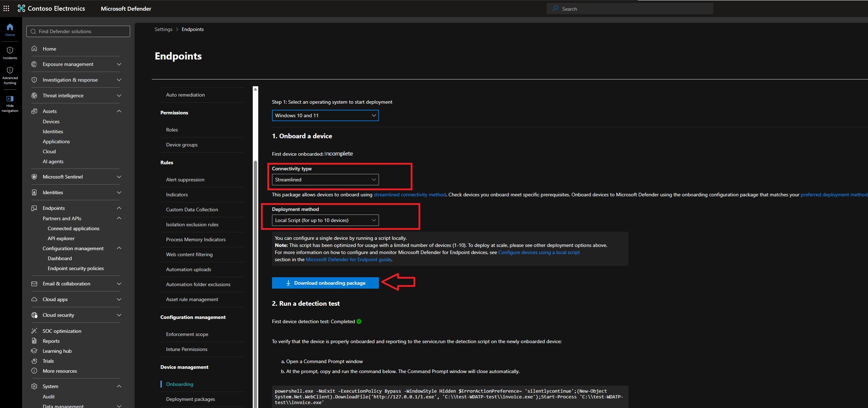This screenshot has height=408, width=868.
Task: Click the top Search box
Action: click(x=630, y=9)
